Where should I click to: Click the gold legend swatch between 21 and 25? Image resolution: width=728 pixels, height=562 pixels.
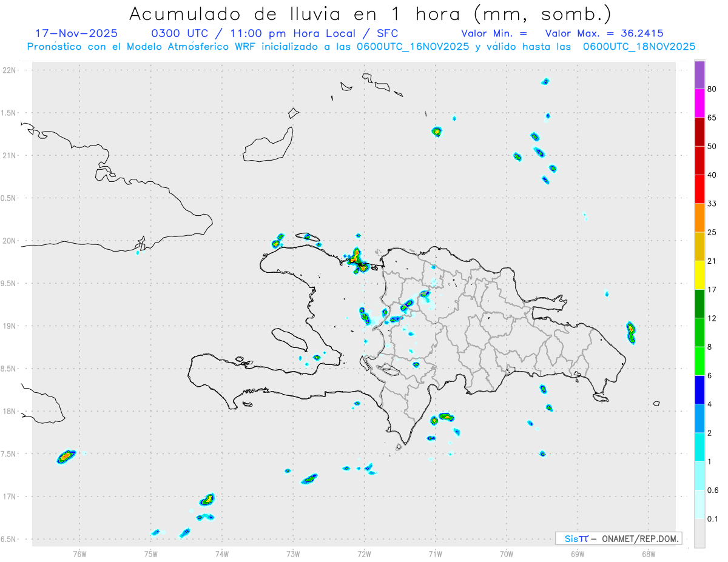pyautogui.click(x=699, y=247)
